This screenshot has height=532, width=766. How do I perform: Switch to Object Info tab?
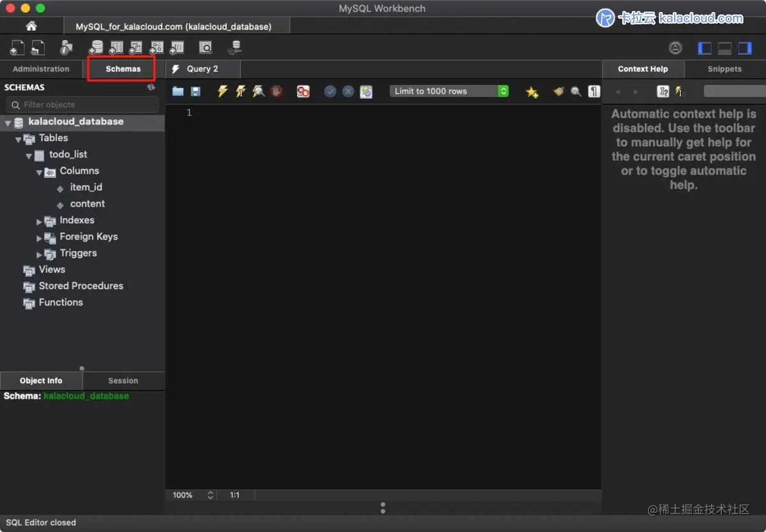pos(41,381)
